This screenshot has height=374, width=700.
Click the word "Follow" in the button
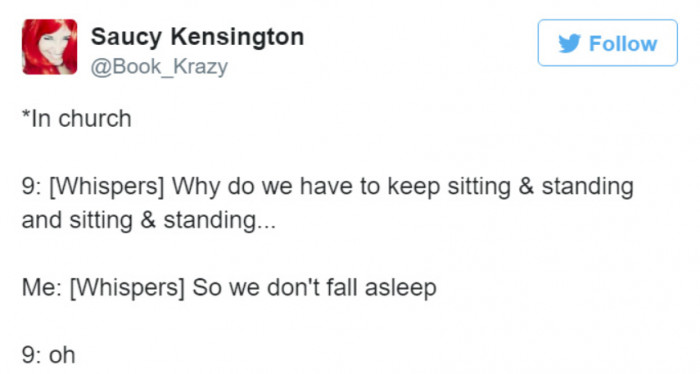623,44
